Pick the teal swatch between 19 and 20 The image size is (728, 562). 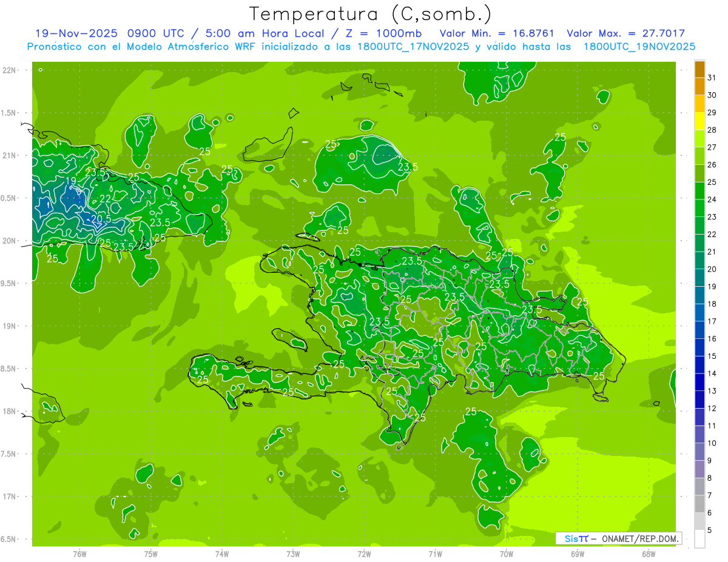pos(699,278)
